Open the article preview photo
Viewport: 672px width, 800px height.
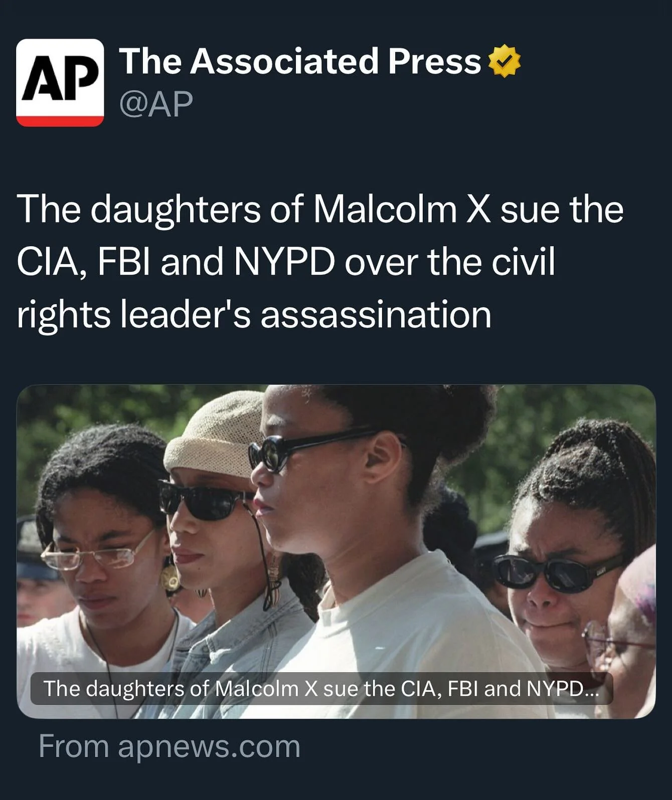[336, 551]
